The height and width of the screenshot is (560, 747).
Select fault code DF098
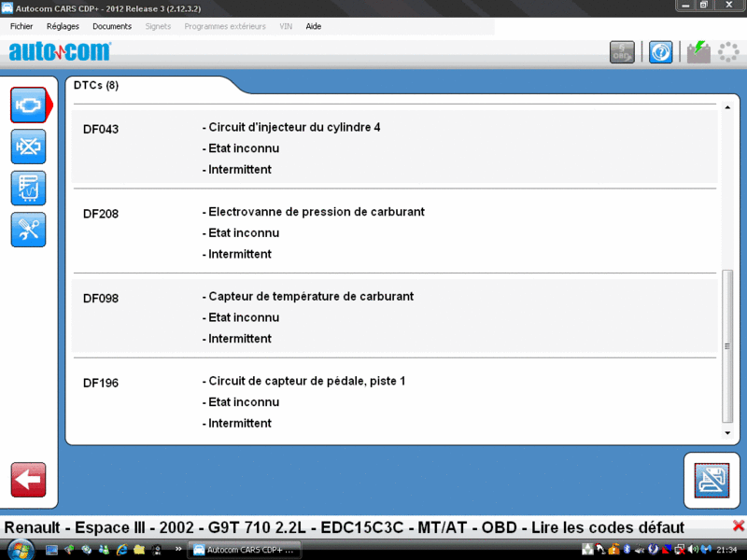101,299
